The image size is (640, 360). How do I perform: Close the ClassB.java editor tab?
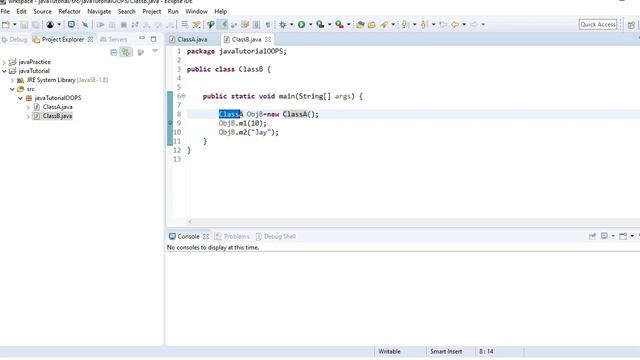click(x=268, y=40)
